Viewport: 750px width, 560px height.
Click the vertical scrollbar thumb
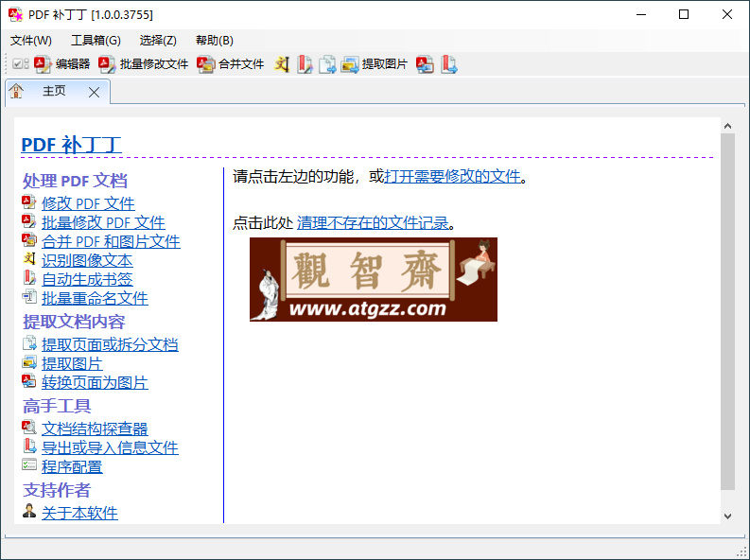pyautogui.click(x=727, y=312)
